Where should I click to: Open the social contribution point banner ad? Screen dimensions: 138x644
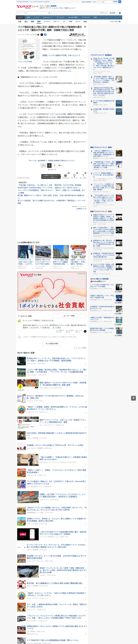[x=52, y=291]
